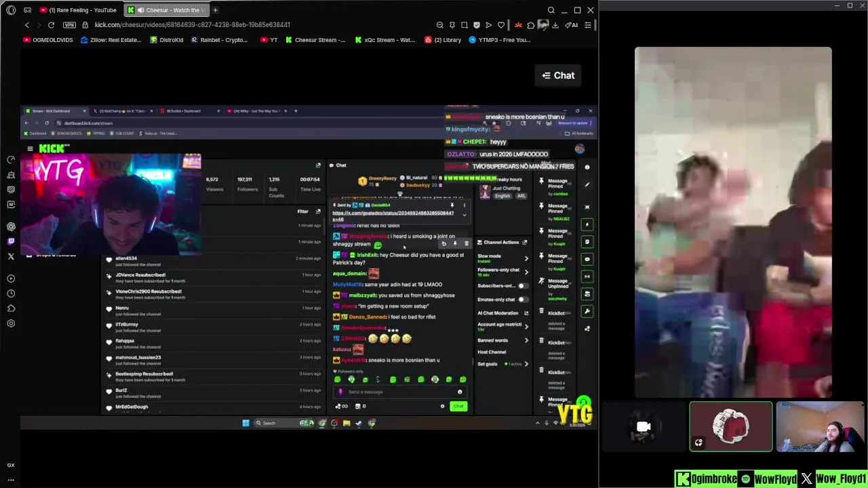Screen dimensions: 868x488
Task: Open the sidebar three-dots menu
Action: click(x=11, y=480)
